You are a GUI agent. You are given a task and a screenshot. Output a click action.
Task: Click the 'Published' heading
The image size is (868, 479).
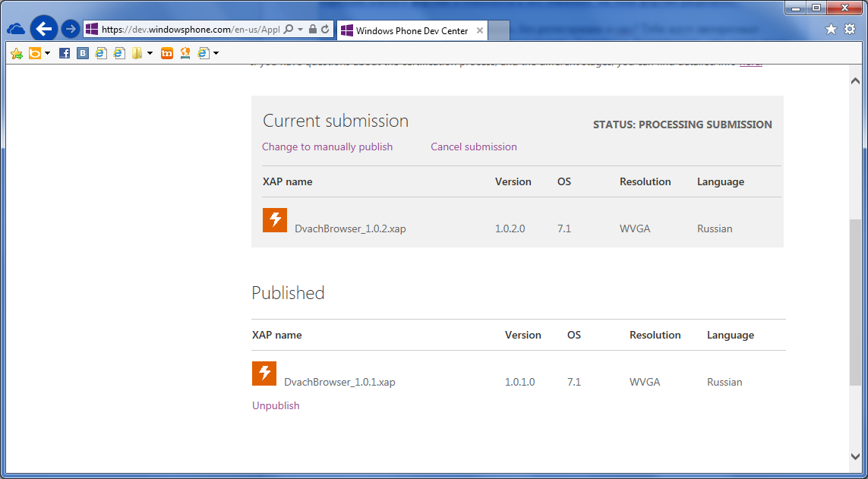click(288, 293)
